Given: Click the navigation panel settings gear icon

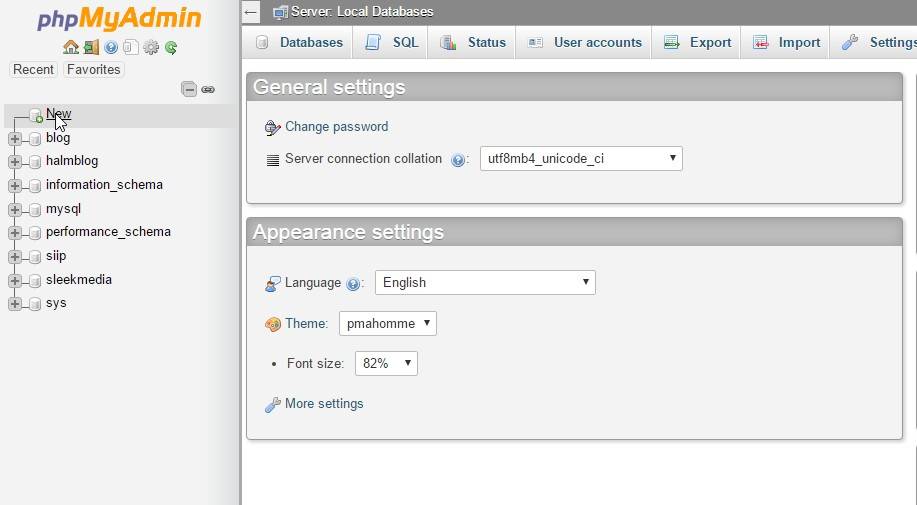Looking at the screenshot, I should pyautogui.click(x=151, y=47).
